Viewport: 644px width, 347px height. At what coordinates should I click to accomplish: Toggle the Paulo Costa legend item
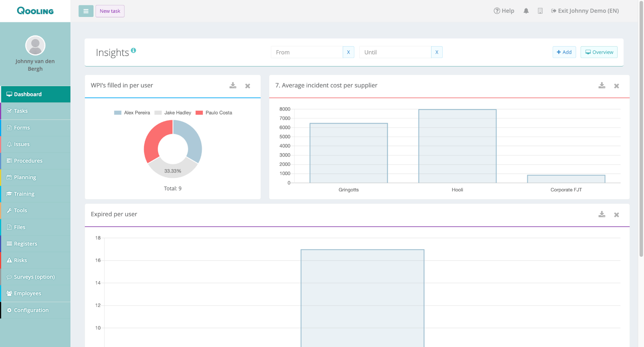tap(214, 113)
